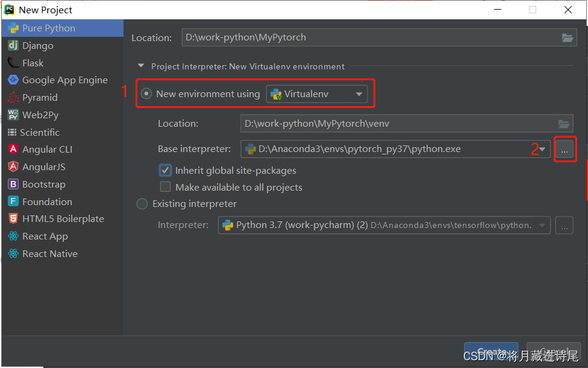Choose Foundation project type
The width and height of the screenshot is (588, 368).
(x=63, y=201)
